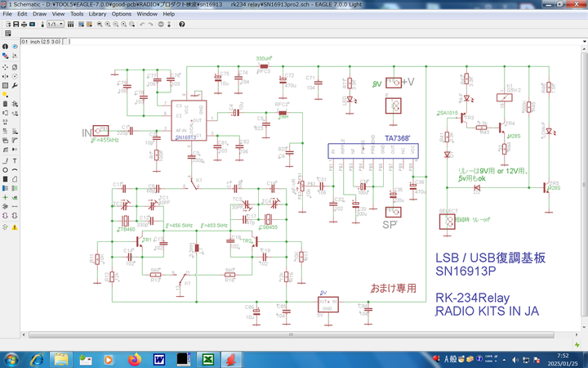
Task: Expand the sheet selector 1/1 dropdown
Action: tap(60, 25)
